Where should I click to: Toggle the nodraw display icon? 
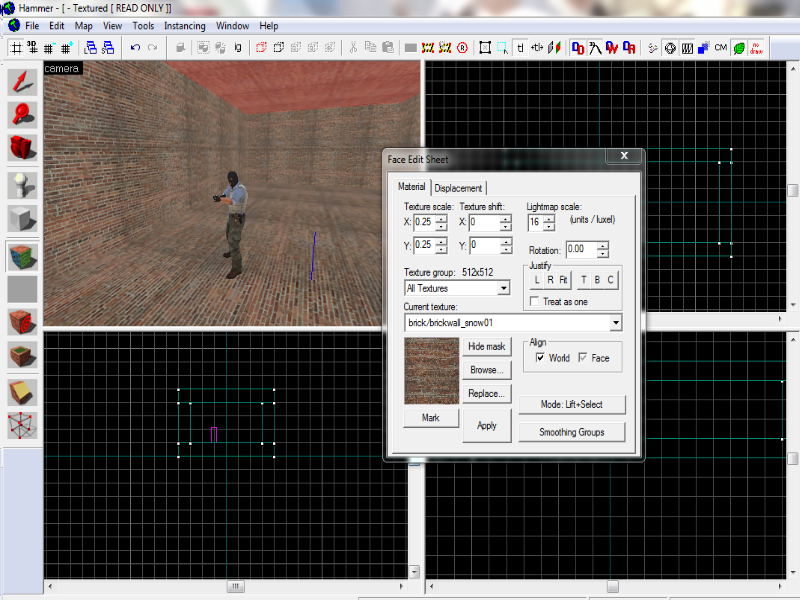756,48
